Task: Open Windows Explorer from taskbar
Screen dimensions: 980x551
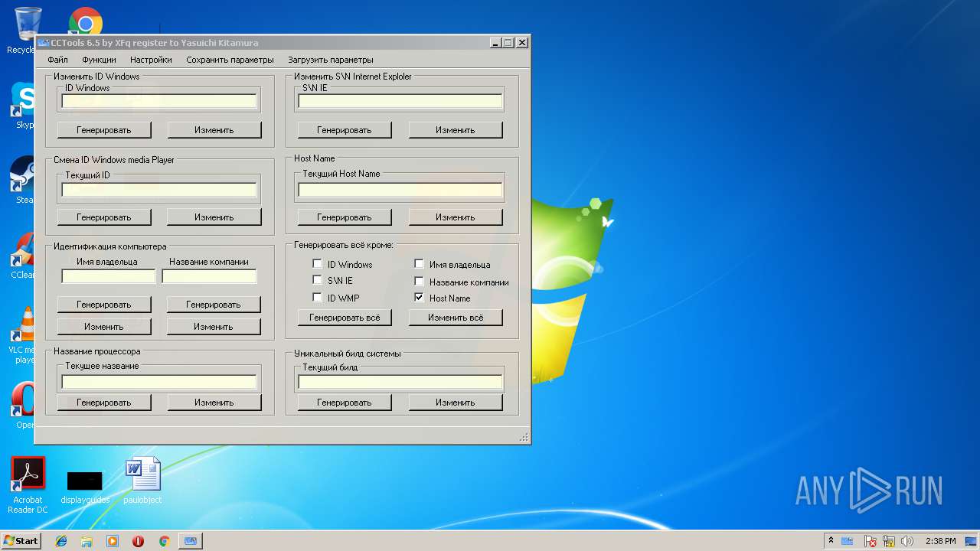Action: coord(87,541)
